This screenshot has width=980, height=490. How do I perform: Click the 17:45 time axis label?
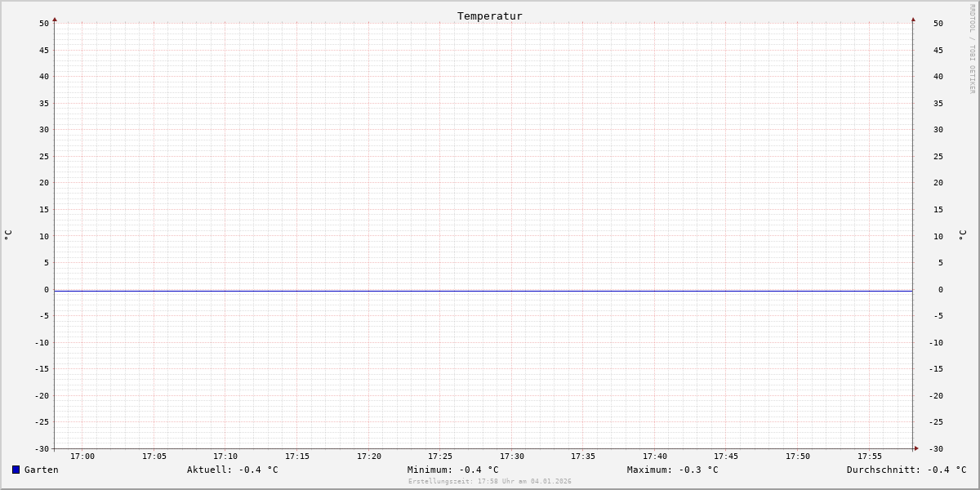(726, 457)
